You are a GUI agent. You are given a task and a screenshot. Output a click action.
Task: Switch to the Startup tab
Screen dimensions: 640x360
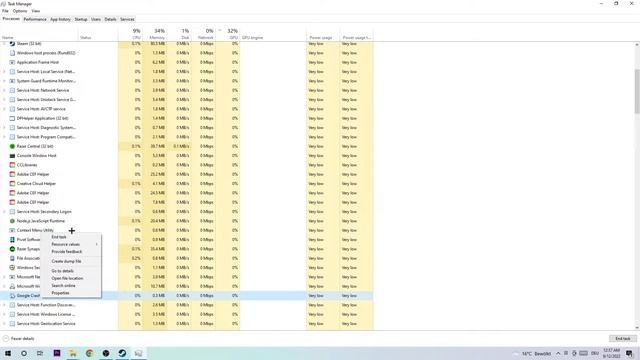click(81, 19)
